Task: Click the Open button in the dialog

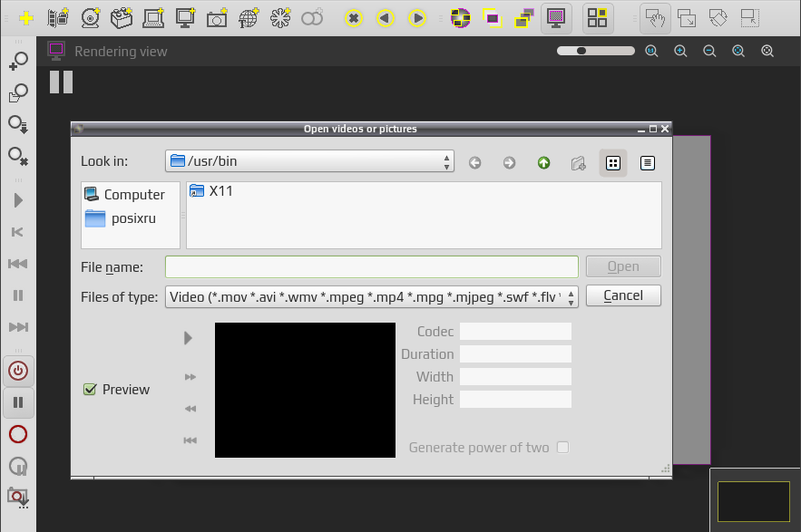Action: pyautogui.click(x=623, y=266)
